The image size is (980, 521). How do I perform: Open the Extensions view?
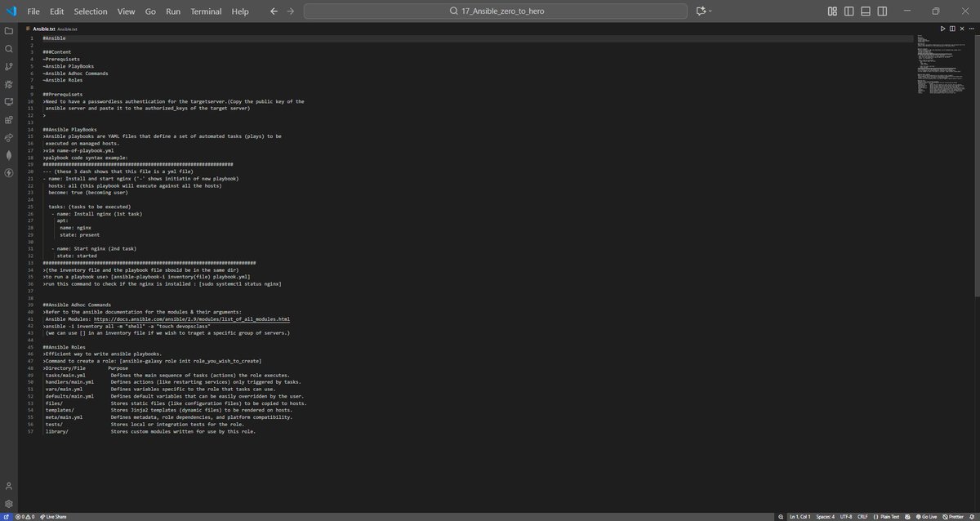click(x=8, y=119)
